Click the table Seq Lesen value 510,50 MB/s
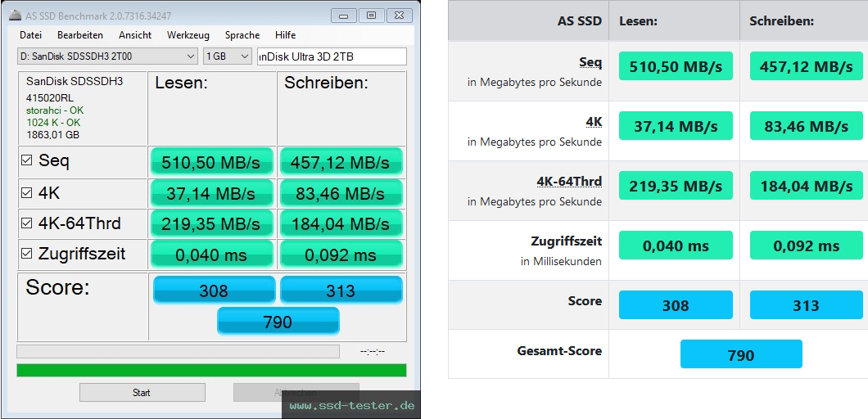Image resolution: width=868 pixels, height=419 pixels. pyautogui.click(x=676, y=65)
